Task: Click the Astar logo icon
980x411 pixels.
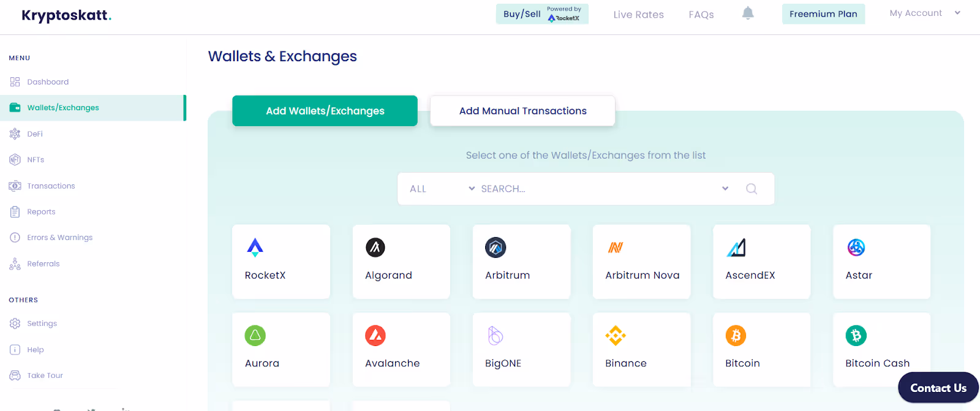Action: pyautogui.click(x=856, y=247)
